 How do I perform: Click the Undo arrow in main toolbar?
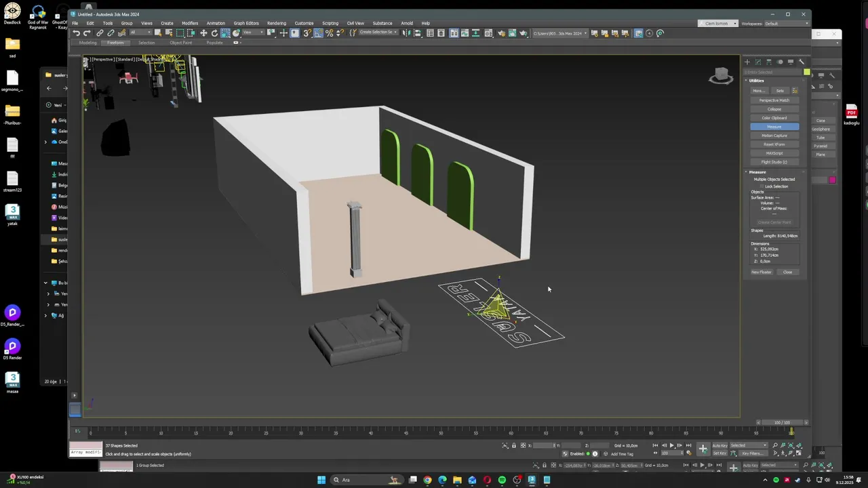click(76, 33)
